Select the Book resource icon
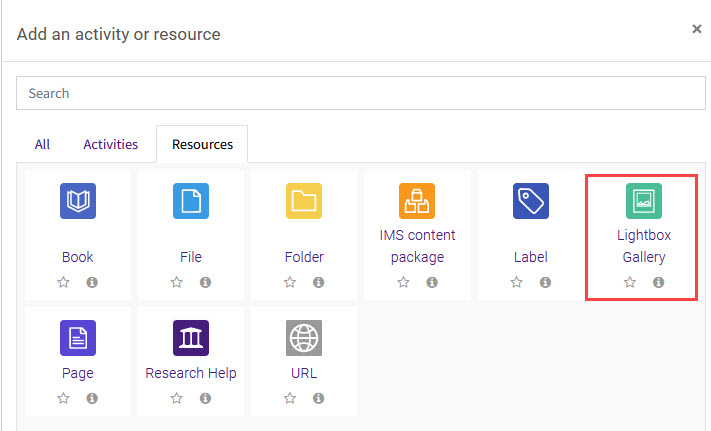 78,201
